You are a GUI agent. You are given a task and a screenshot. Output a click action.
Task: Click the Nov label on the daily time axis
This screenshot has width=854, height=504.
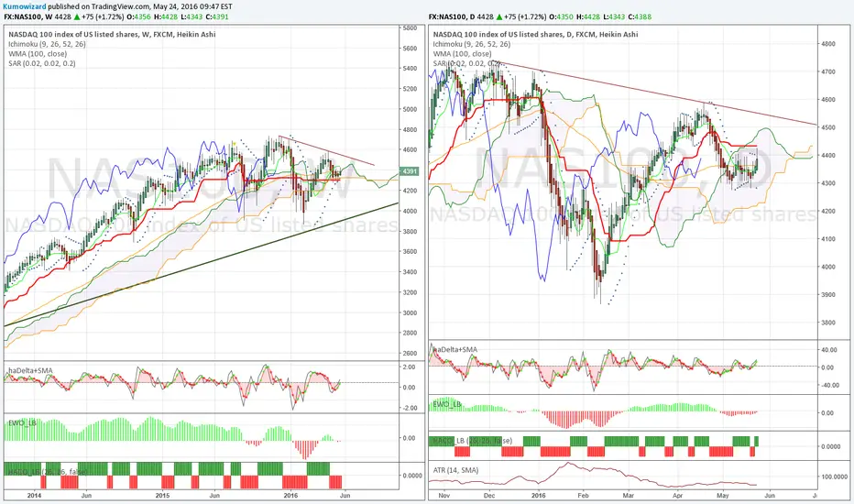(444, 496)
